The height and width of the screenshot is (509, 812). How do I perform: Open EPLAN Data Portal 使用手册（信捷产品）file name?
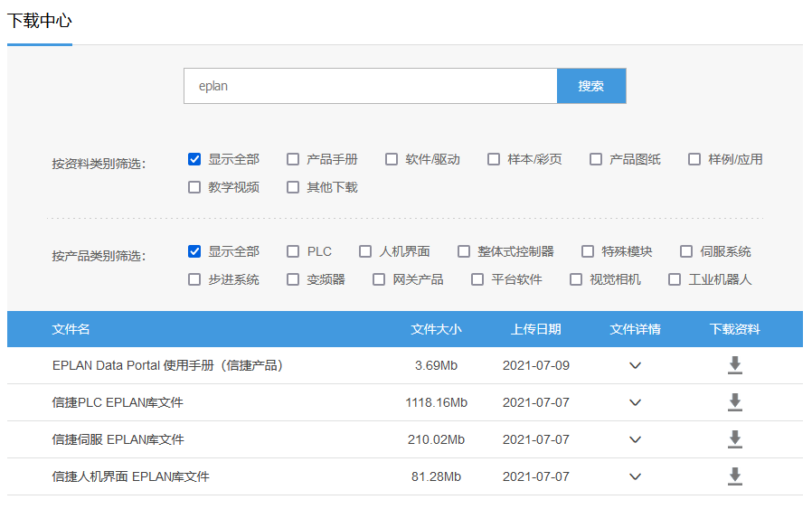tap(168, 365)
